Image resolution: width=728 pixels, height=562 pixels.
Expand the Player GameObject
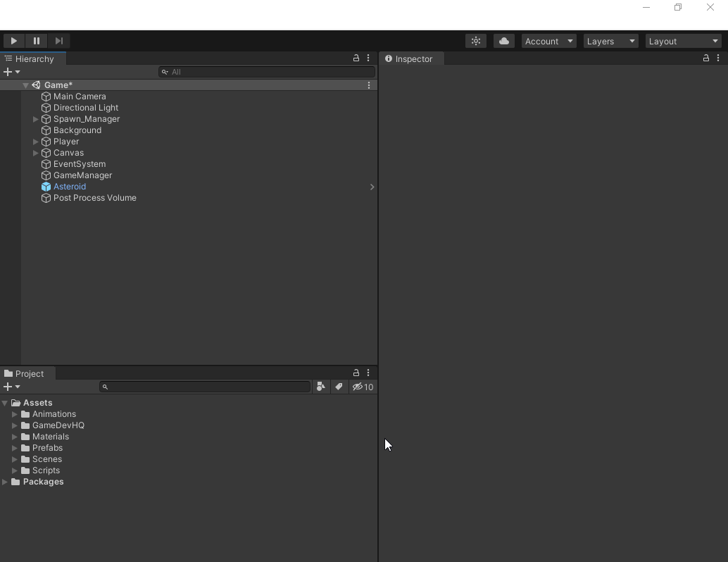click(35, 142)
